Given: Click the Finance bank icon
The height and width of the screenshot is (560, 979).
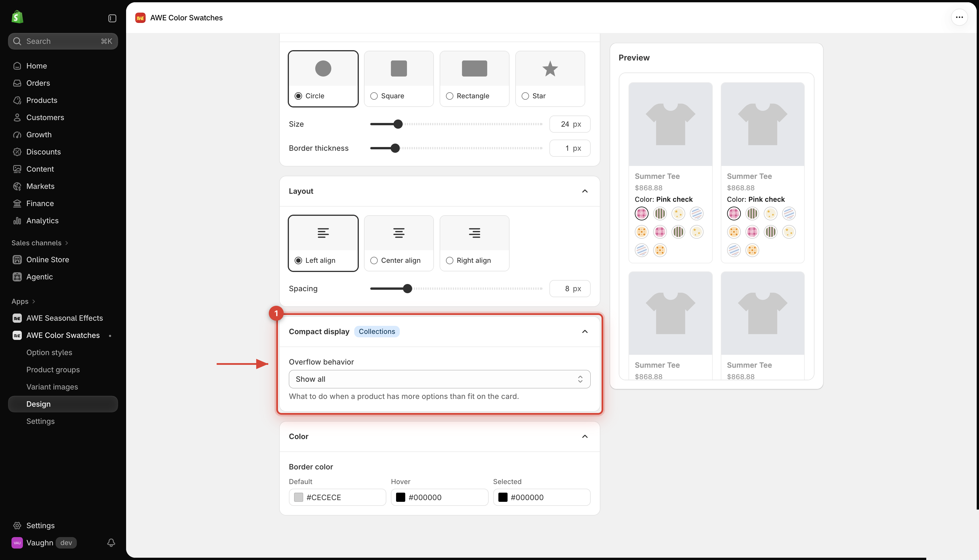Looking at the screenshot, I should 17,203.
